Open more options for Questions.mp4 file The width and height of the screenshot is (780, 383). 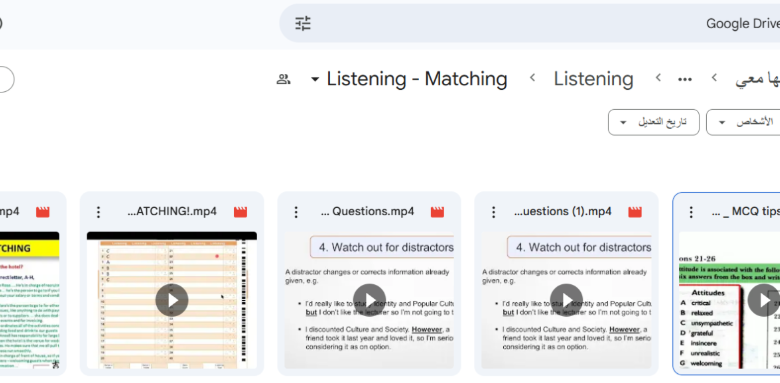click(296, 212)
